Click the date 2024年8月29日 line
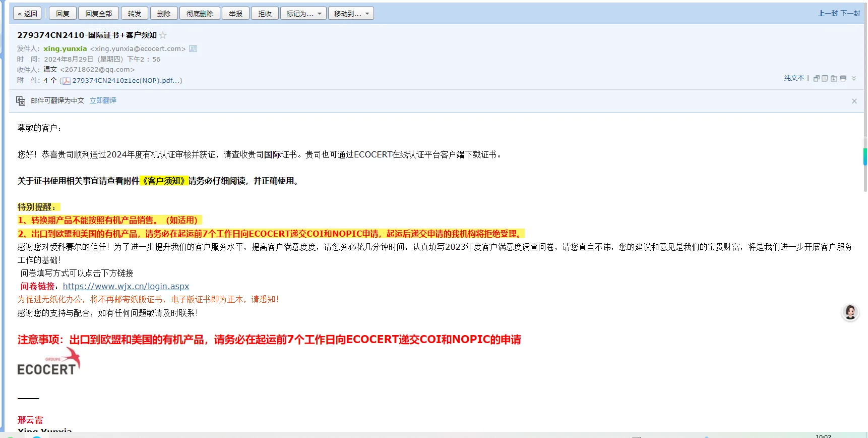This screenshot has width=868, height=438. (x=102, y=60)
